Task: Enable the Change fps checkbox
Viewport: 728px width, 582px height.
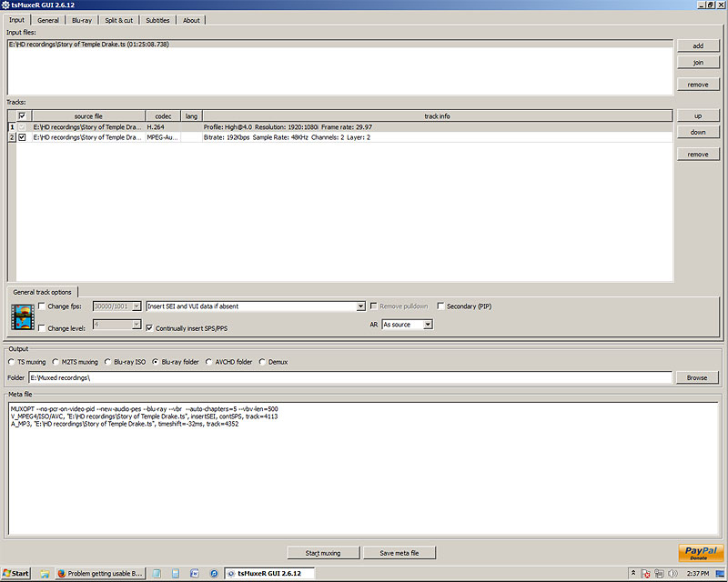Action: 42,306
